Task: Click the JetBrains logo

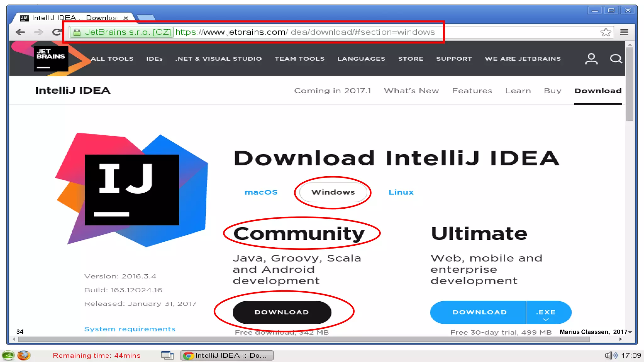Action: tap(51, 58)
